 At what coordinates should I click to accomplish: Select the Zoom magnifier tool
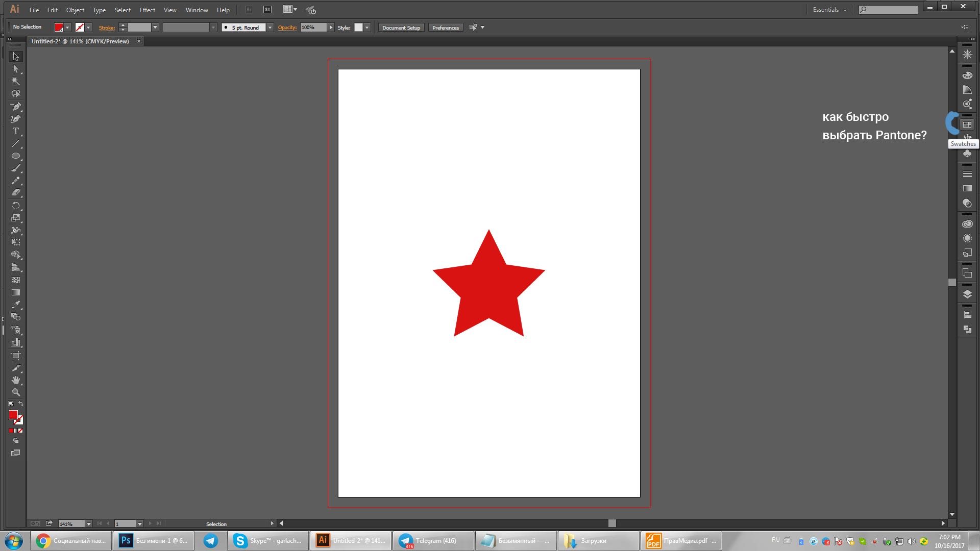[16, 392]
